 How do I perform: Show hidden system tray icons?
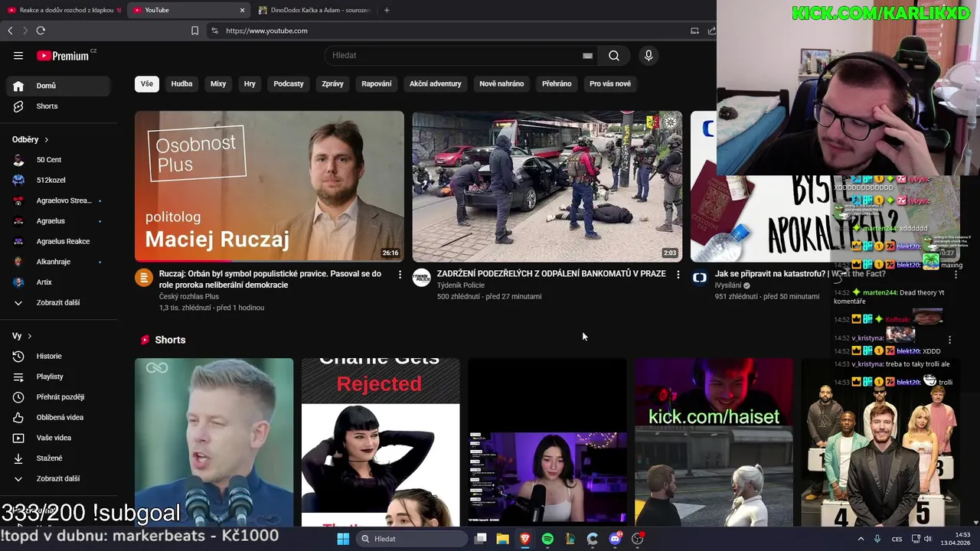coord(861,539)
